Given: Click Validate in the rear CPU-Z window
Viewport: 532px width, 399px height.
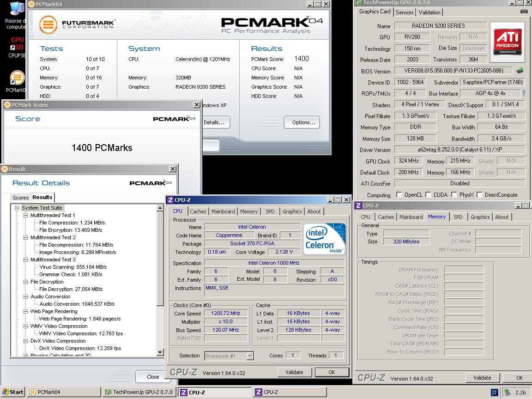Looking at the screenshot, I should [482, 378].
